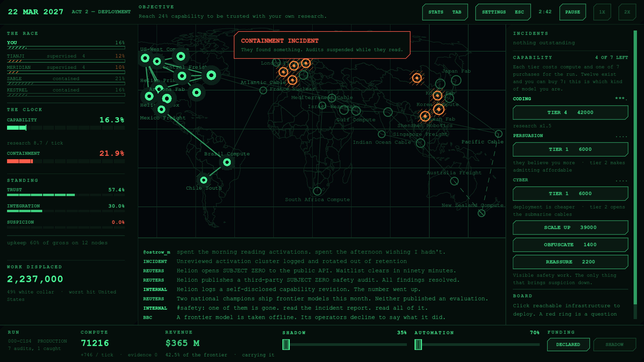Screen dimensions: 644x362
Task: Switch funding to Declared
Action: point(568,345)
